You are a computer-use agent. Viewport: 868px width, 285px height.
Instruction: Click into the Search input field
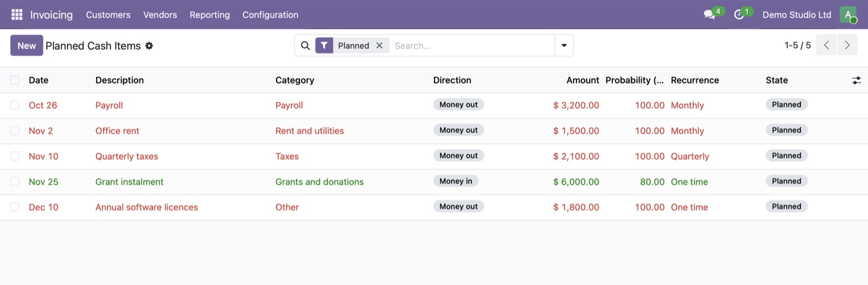(472, 45)
